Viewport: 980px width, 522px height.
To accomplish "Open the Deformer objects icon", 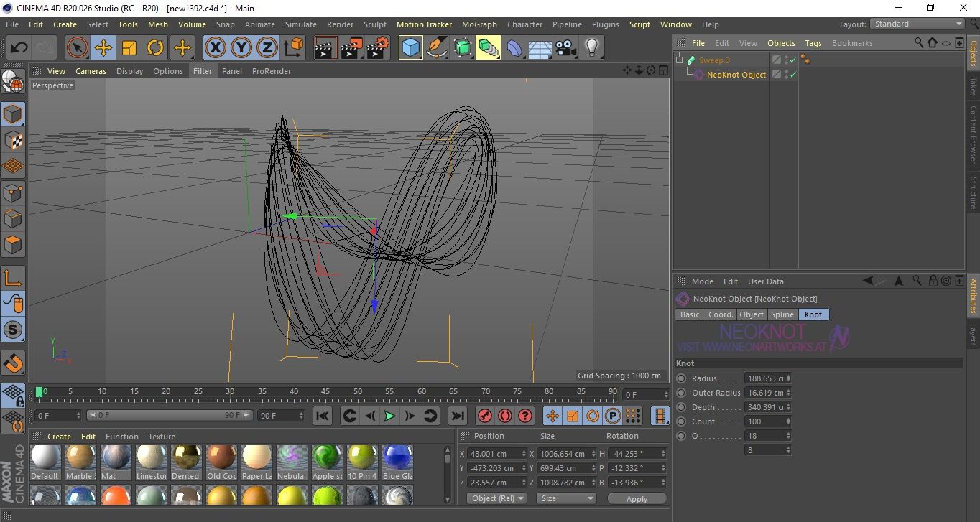I will tap(515, 48).
